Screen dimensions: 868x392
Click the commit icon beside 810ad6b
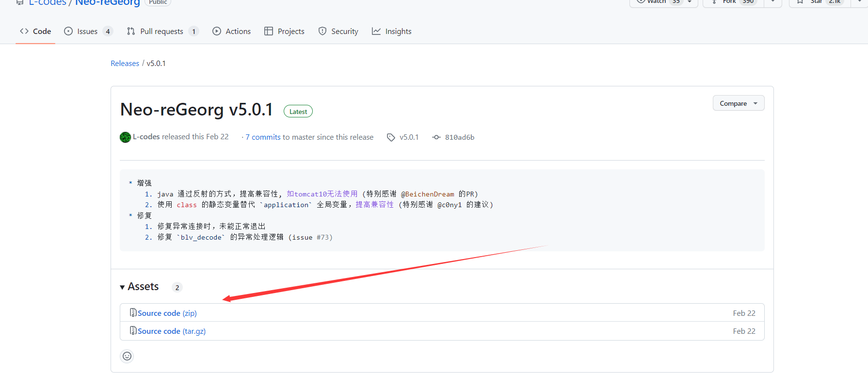[436, 137]
